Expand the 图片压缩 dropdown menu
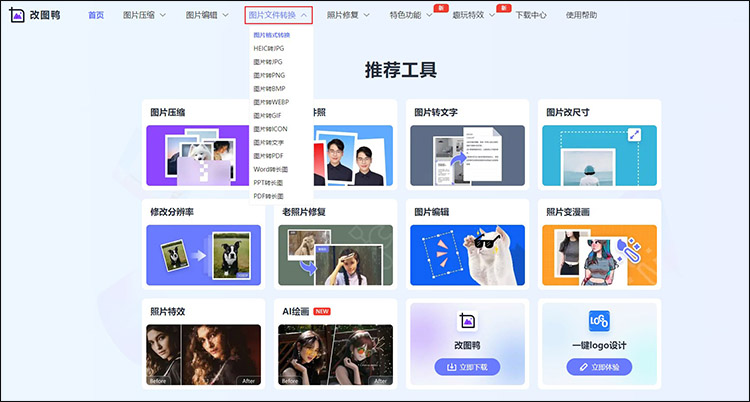Viewport: 750px width, 402px height. (144, 15)
